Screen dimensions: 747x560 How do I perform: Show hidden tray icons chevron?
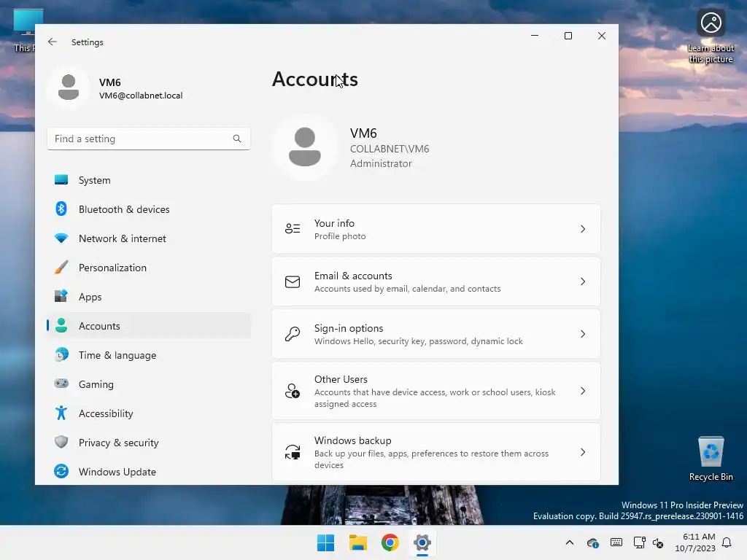click(569, 542)
